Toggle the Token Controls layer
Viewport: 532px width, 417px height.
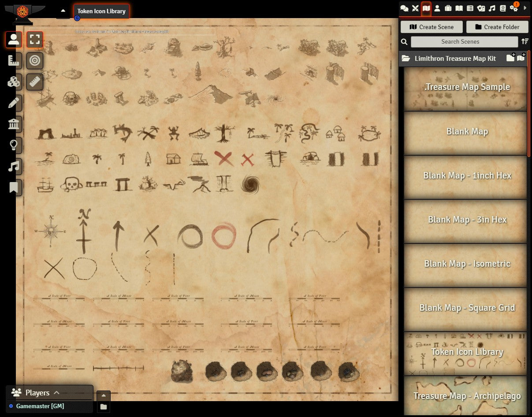(14, 40)
